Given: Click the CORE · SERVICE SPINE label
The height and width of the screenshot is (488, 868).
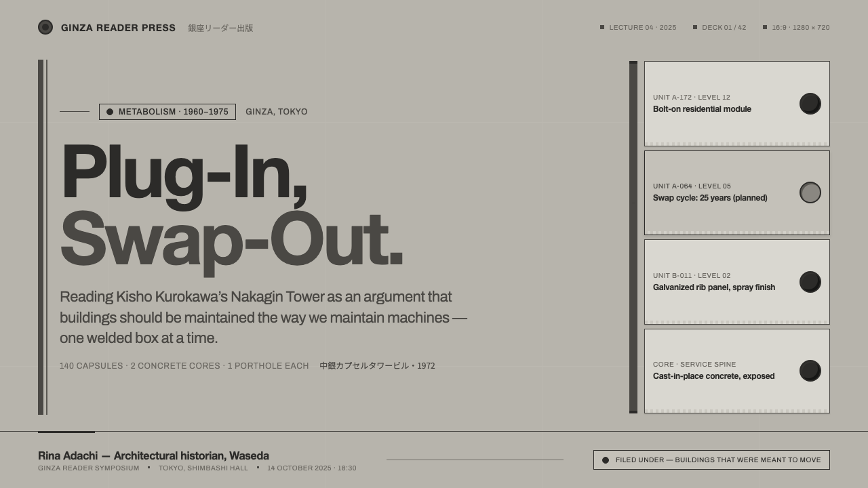Looking at the screenshot, I should point(694,365).
